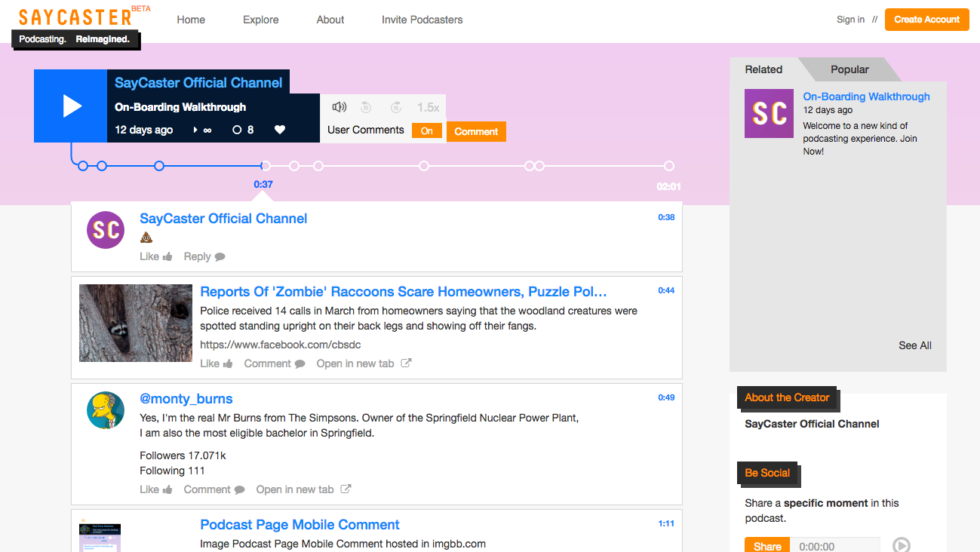Switch to the Popular tab
This screenshot has height=552, width=980.
click(849, 69)
